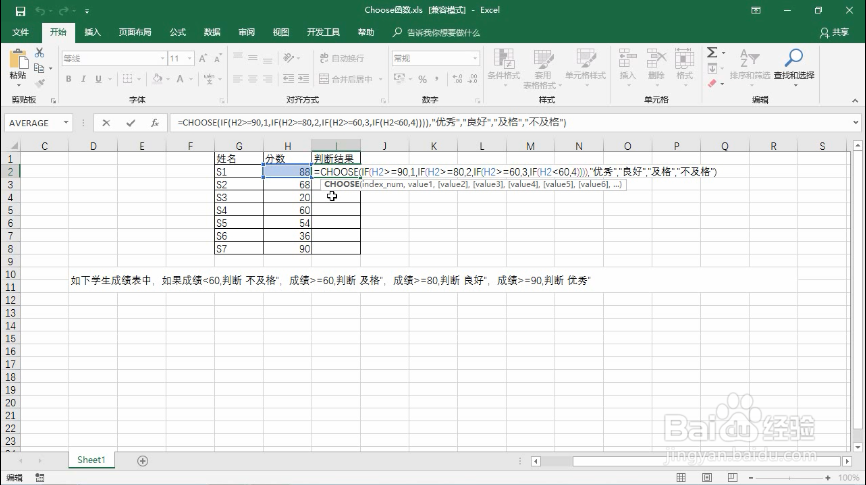Image resolution: width=866 pixels, height=485 pixels.
Task: Click the vertical scrollbar down arrow
Action: [857, 447]
